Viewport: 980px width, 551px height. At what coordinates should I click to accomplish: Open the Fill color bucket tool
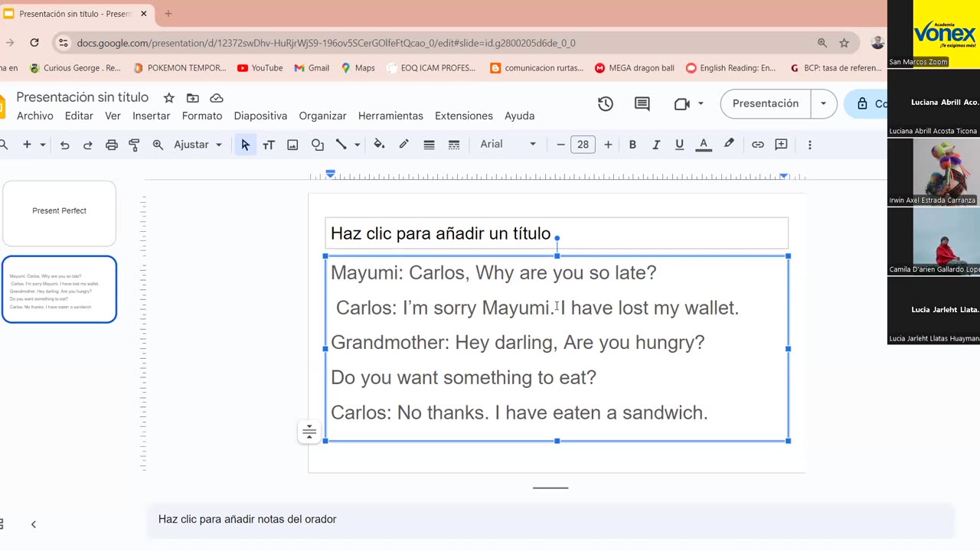[x=379, y=145]
